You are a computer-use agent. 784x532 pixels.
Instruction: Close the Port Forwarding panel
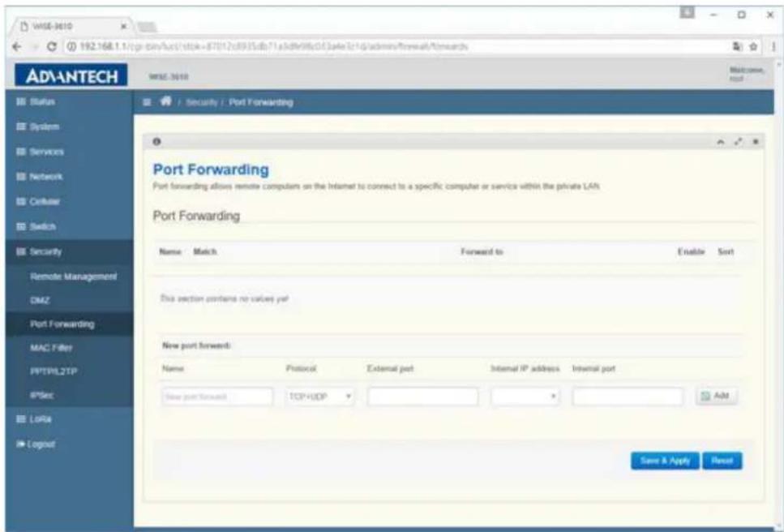(x=756, y=142)
